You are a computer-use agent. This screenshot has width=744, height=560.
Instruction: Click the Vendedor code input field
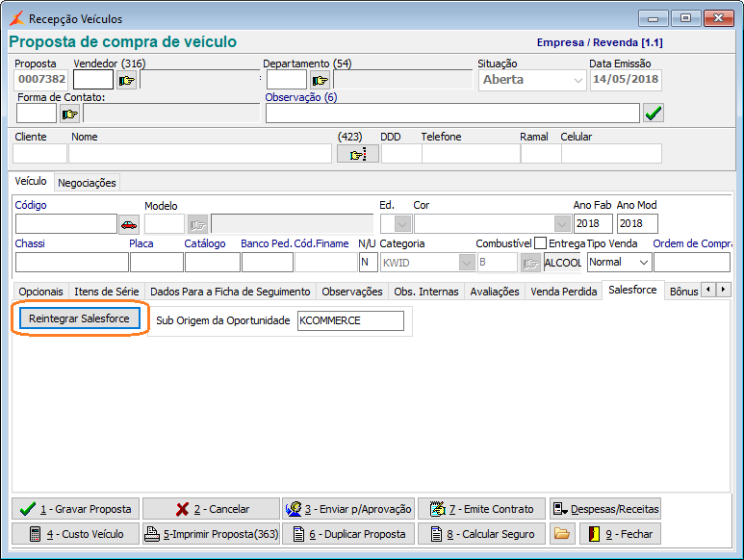pos(93,80)
